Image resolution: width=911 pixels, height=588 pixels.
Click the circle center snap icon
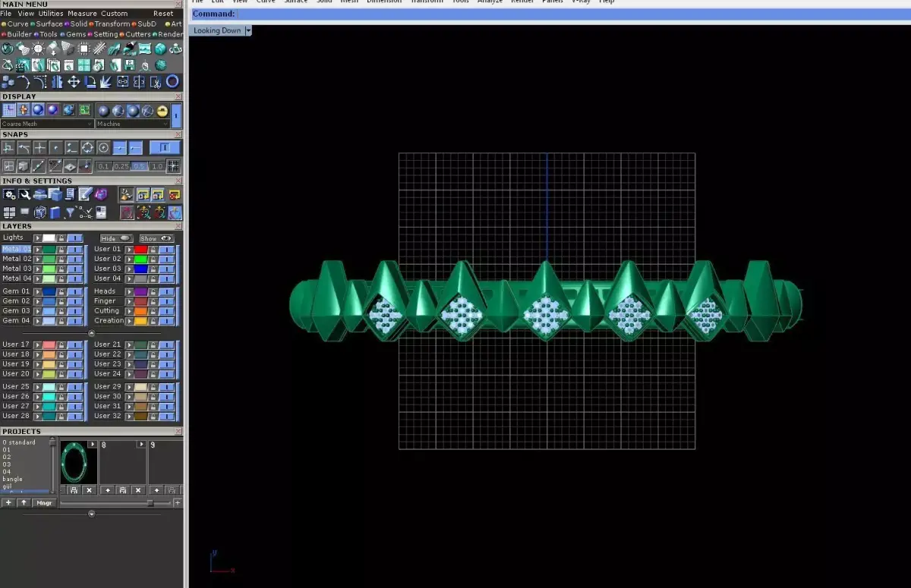click(103, 148)
